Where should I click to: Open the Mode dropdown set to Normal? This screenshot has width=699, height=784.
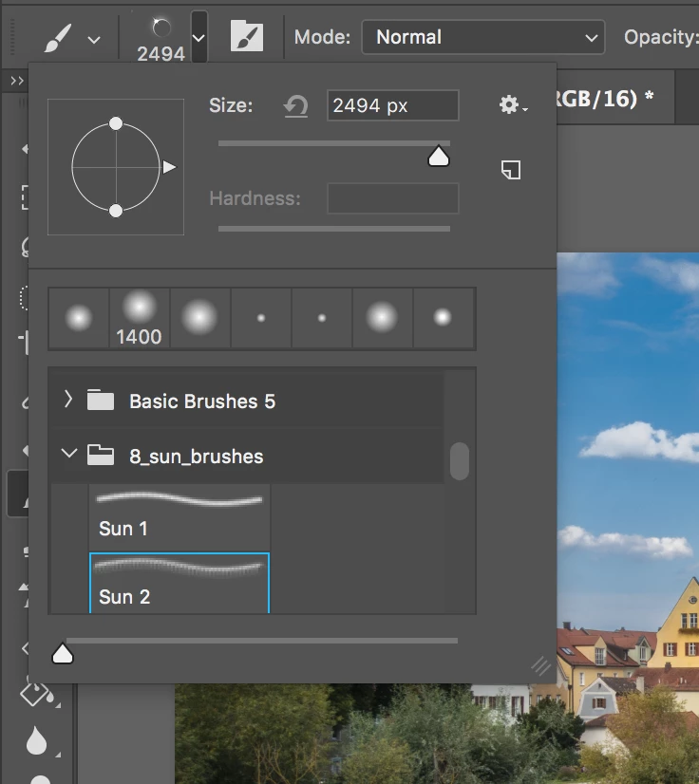coord(482,37)
